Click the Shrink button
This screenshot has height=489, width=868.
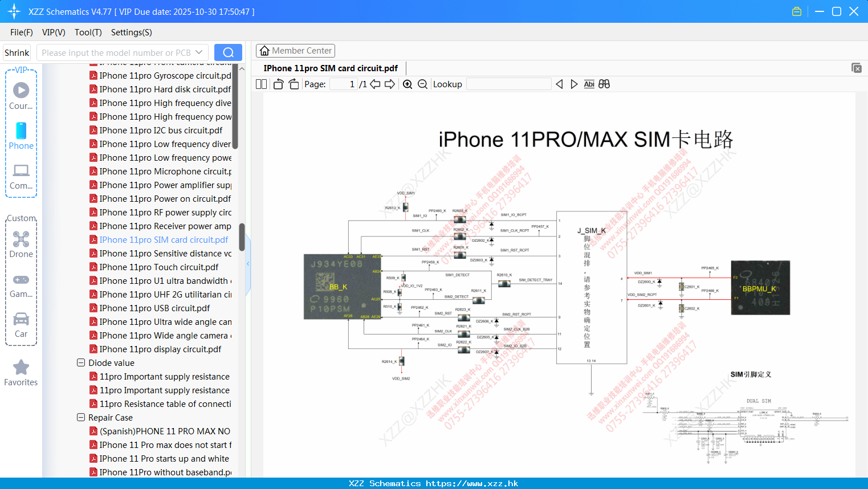[x=17, y=52]
